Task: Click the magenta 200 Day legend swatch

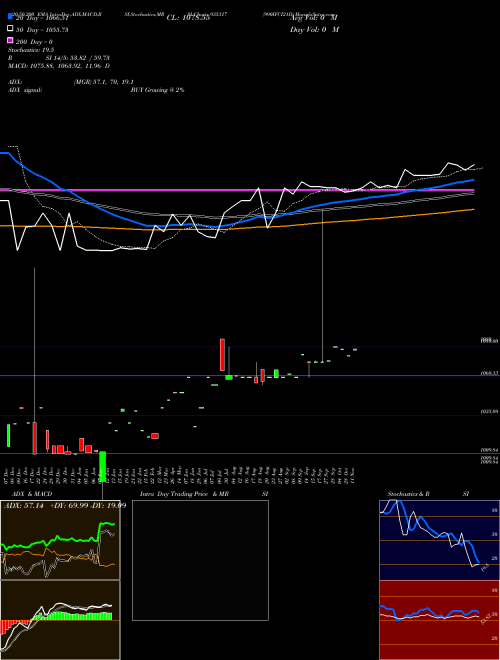Action: [10, 40]
